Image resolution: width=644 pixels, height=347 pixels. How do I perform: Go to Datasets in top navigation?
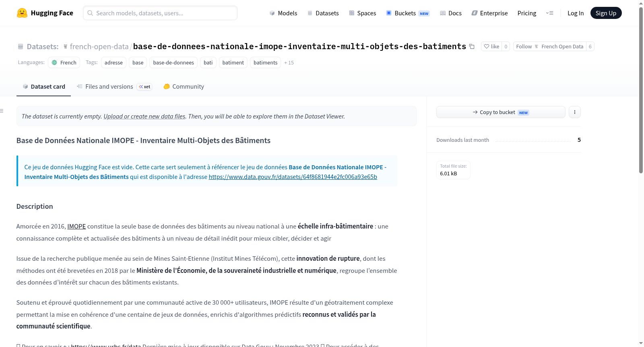click(323, 13)
